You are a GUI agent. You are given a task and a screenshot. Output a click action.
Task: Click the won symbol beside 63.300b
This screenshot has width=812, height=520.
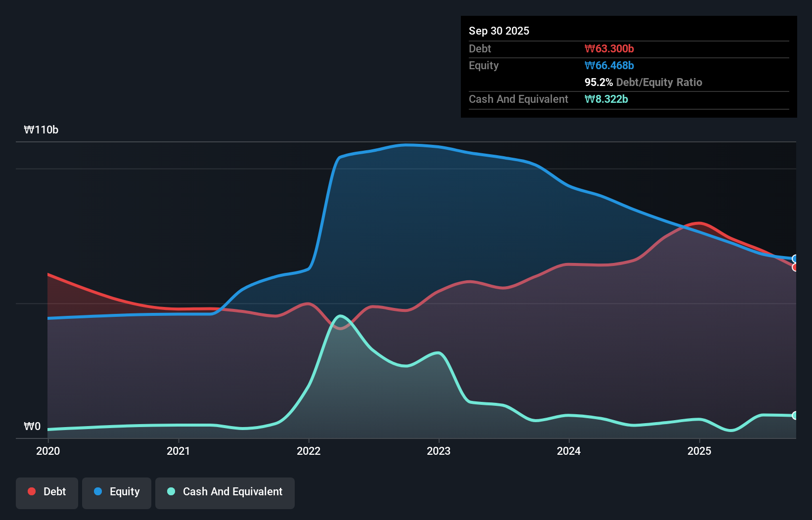click(x=589, y=48)
